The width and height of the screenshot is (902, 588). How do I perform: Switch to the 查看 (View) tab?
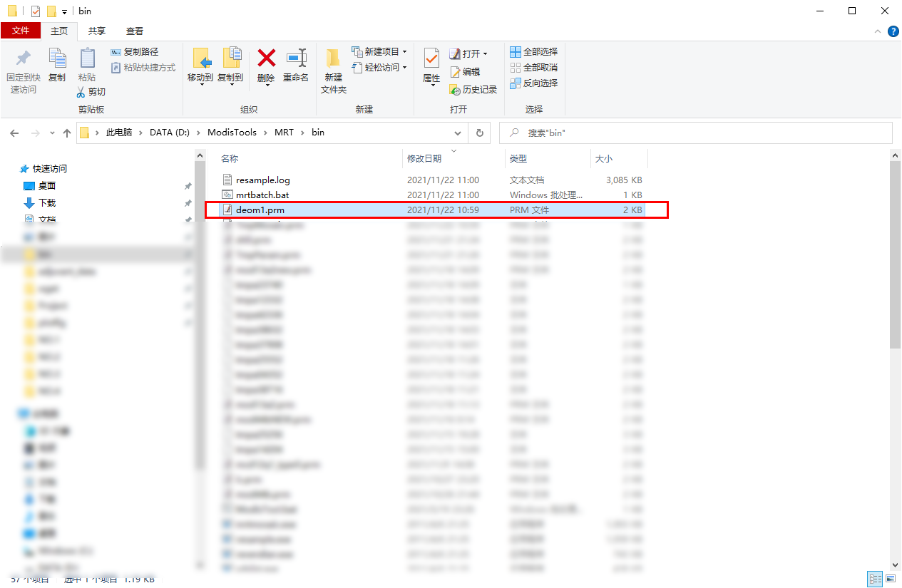pos(134,31)
